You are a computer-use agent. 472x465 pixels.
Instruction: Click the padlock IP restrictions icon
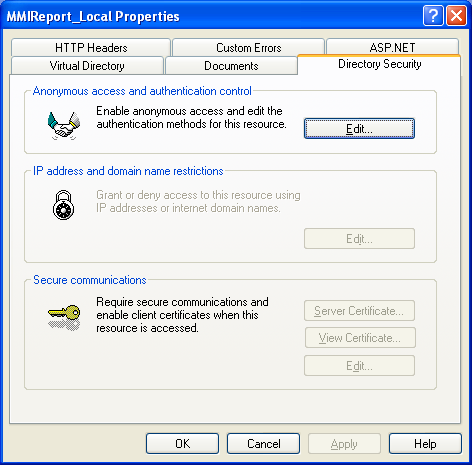[x=63, y=205]
